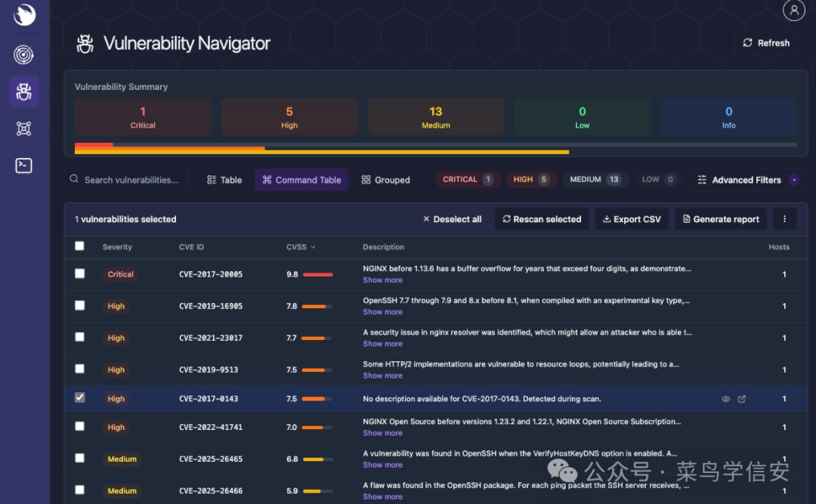This screenshot has width=816, height=504.
Task: Open the network topology sidebar icon
Action: 23,128
